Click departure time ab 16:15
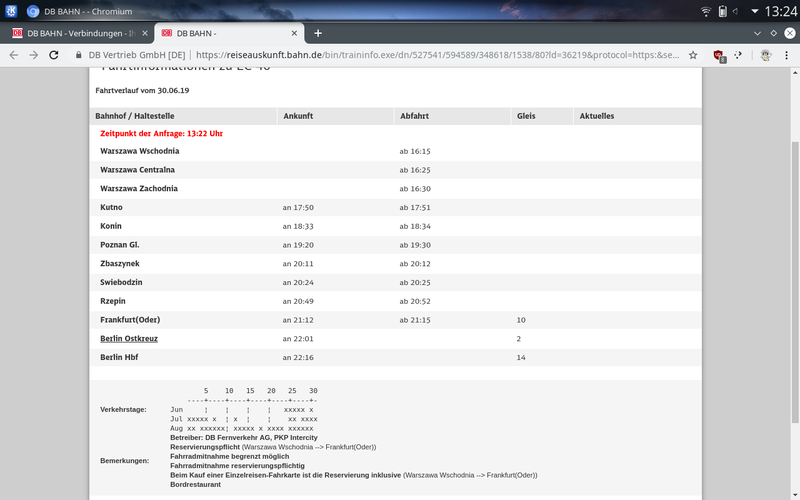 coord(415,152)
